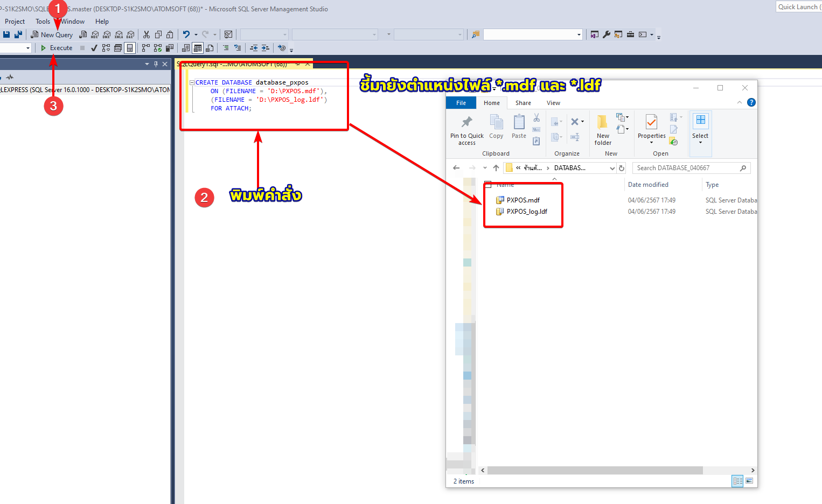Click the Undo arrow icon
The width and height of the screenshot is (822, 504).
[x=186, y=34]
